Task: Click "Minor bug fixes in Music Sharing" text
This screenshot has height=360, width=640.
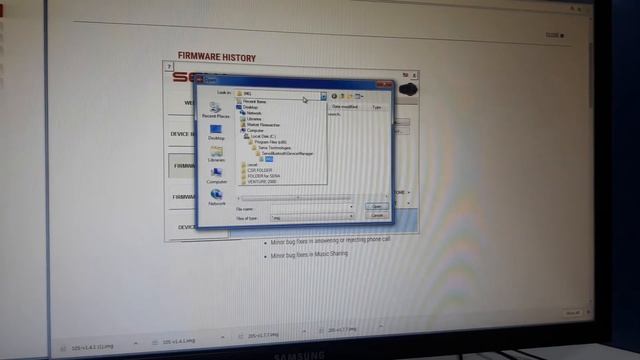Action: [309, 255]
